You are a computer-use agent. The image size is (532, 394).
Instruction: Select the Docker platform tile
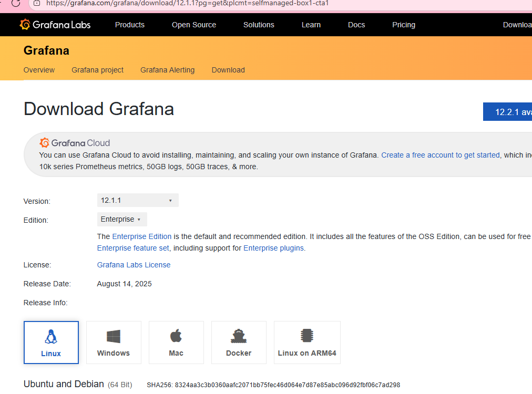(239, 343)
